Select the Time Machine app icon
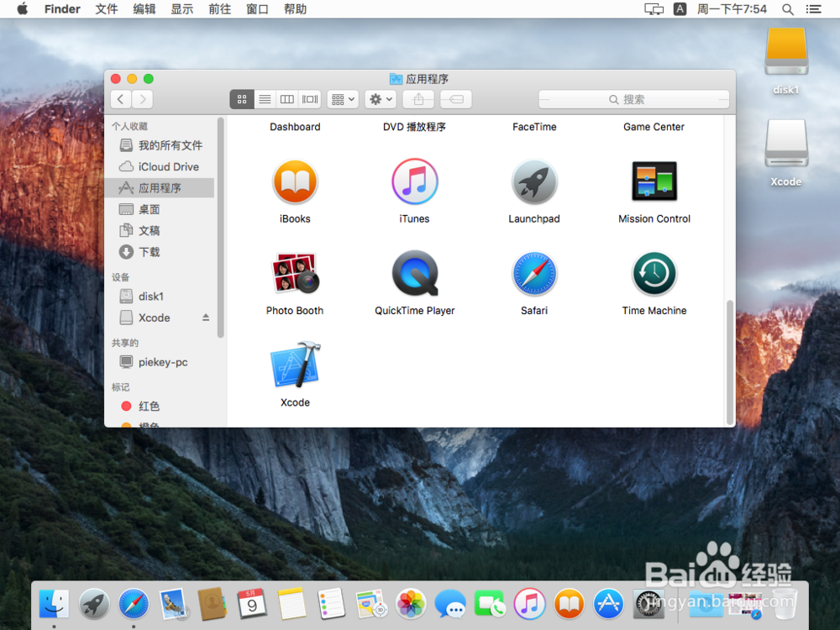 654,274
